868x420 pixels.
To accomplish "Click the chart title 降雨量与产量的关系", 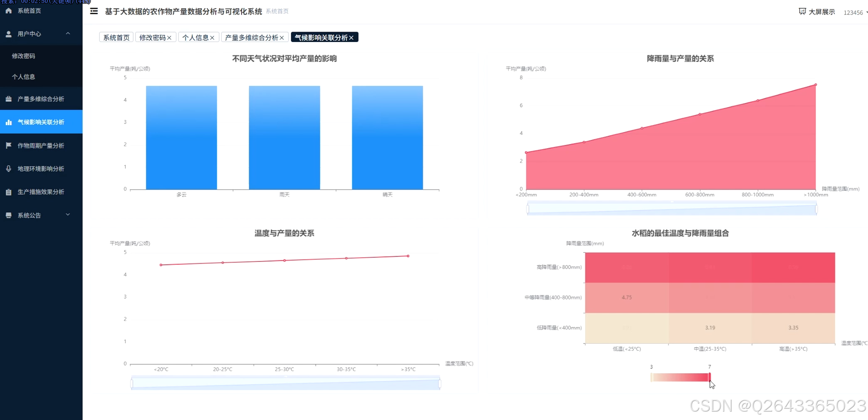I will point(680,59).
